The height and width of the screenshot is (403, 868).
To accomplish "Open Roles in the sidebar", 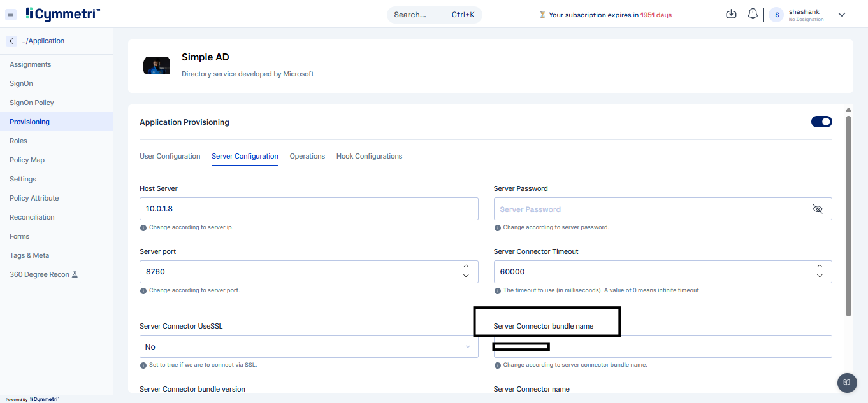I will 56,141.
